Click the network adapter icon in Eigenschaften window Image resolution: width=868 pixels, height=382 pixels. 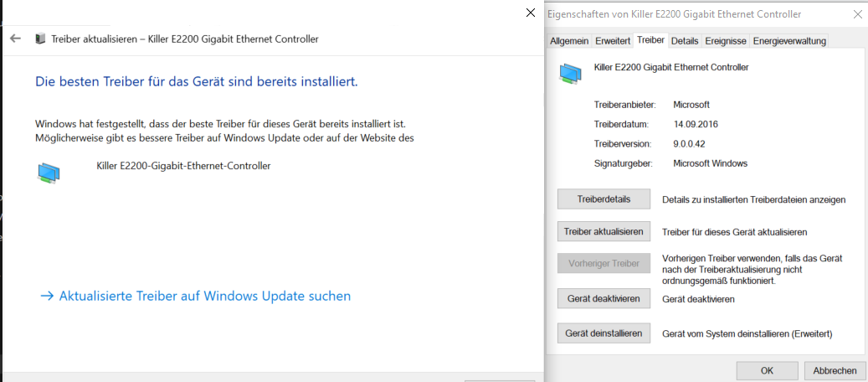point(571,74)
